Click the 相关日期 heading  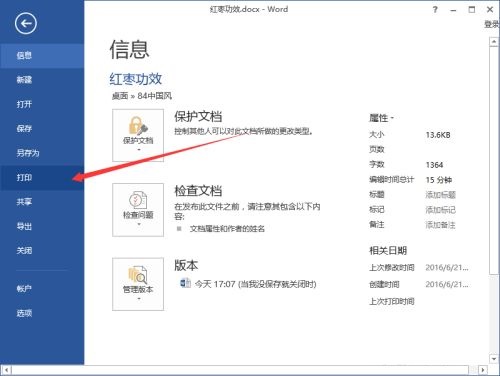point(388,251)
